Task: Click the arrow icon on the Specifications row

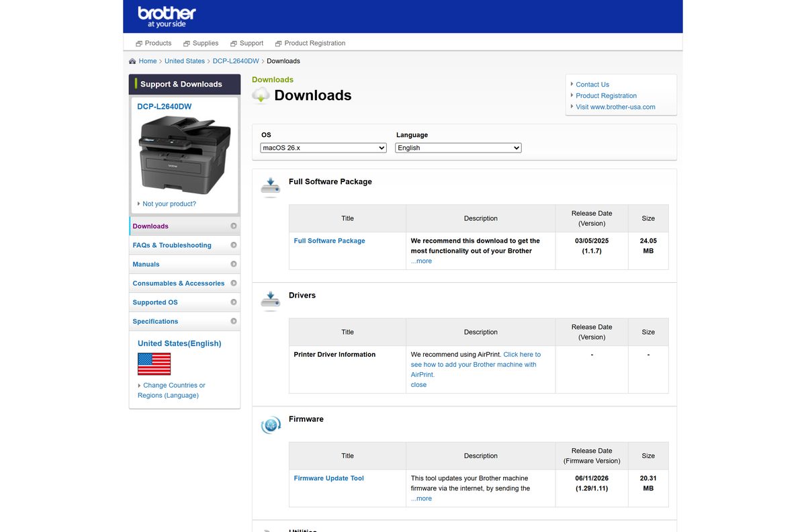Action: pyautogui.click(x=234, y=321)
